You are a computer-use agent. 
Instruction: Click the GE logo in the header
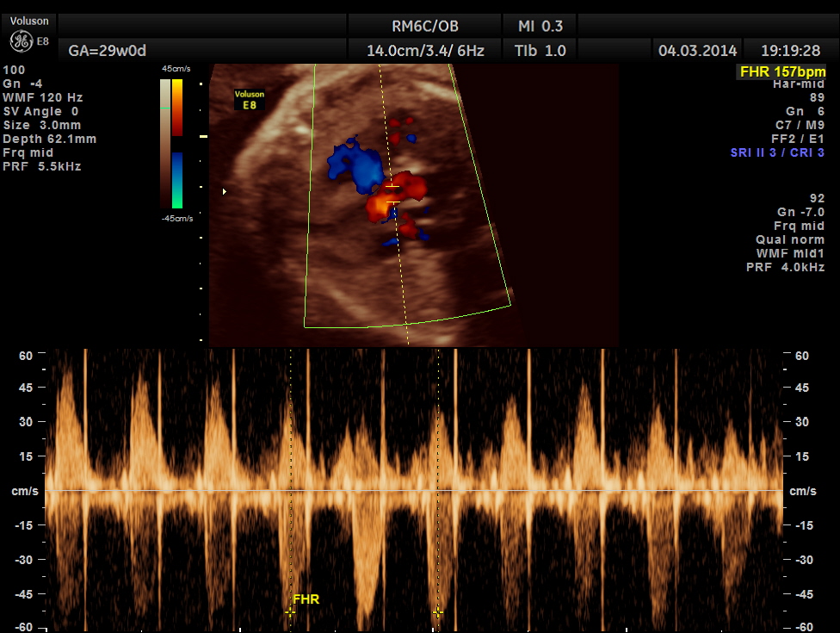[x=22, y=41]
